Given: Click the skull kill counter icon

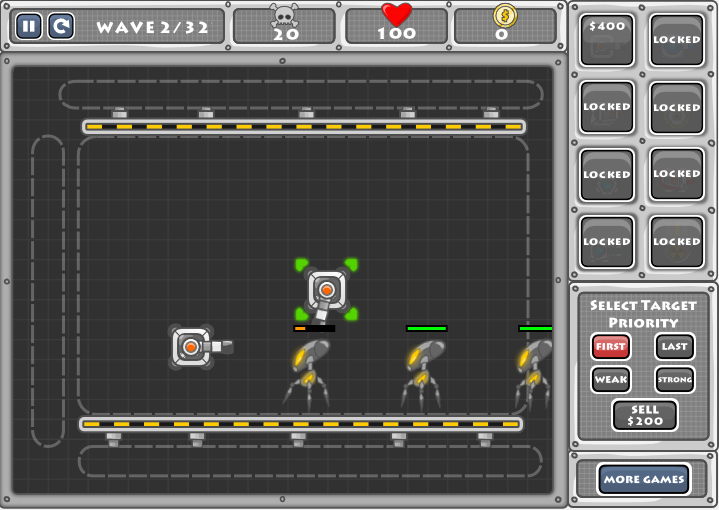Looking at the screenshot, I should 284,15.
